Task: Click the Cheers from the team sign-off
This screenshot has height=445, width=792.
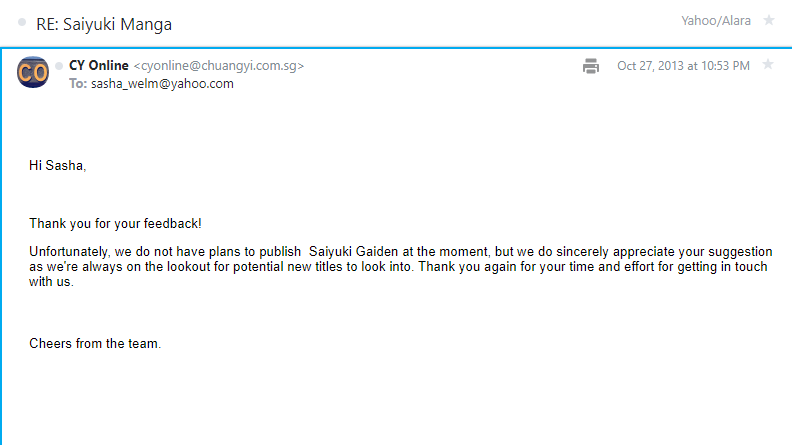Action: coord(95,344)
